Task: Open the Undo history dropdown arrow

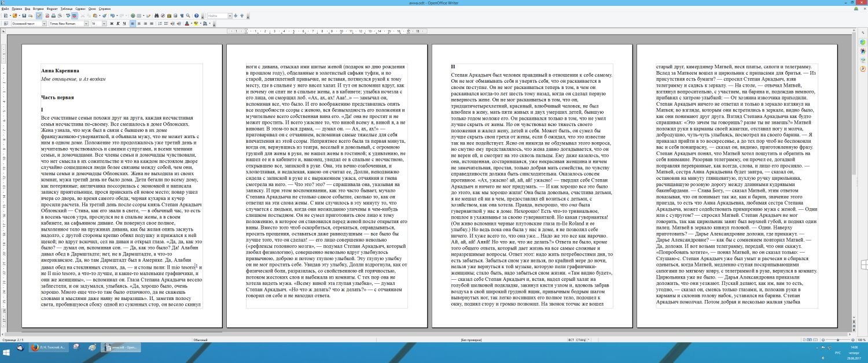Action: coord(117,16)
